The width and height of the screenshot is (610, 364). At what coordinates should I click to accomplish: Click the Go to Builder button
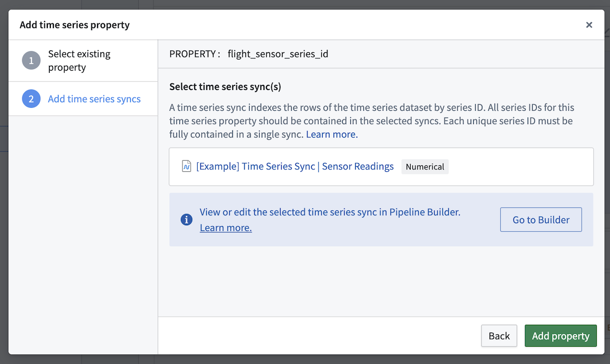tap(541, 220)
